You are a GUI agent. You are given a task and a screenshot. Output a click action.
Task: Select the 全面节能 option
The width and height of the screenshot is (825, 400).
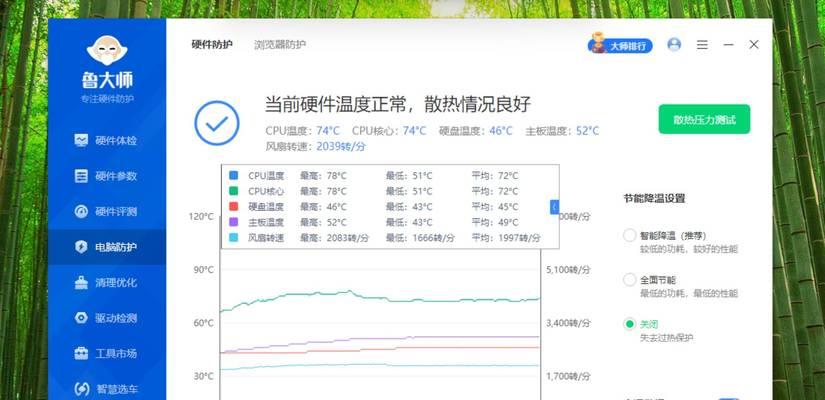point(630,279)
